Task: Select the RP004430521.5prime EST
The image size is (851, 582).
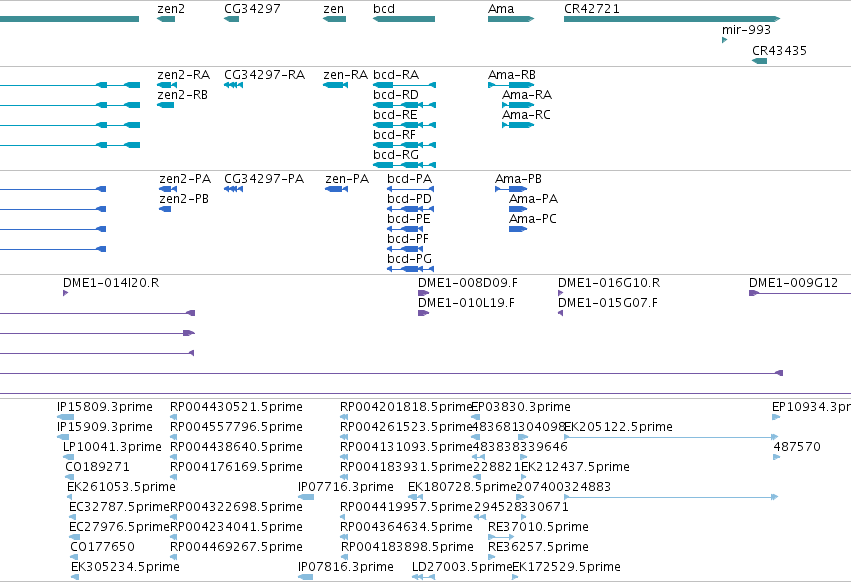Action: [174, 417]
